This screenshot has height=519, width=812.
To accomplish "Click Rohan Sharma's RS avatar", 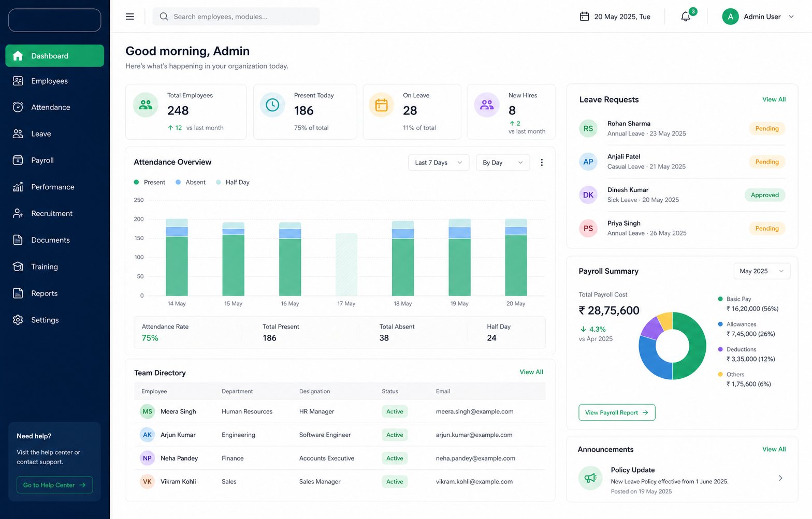I will (588, 128).
